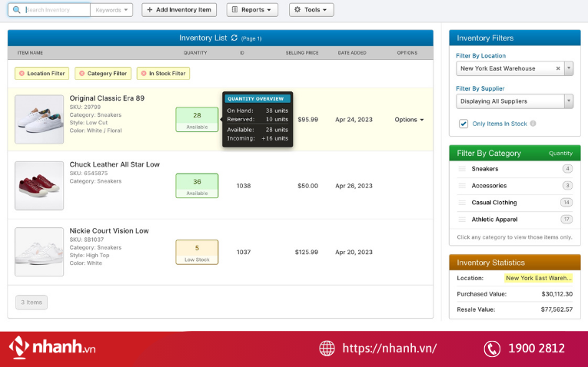This screenshot has width=588, height=367.
Task: Open the Tools menu
Action: tap(311, 10)
